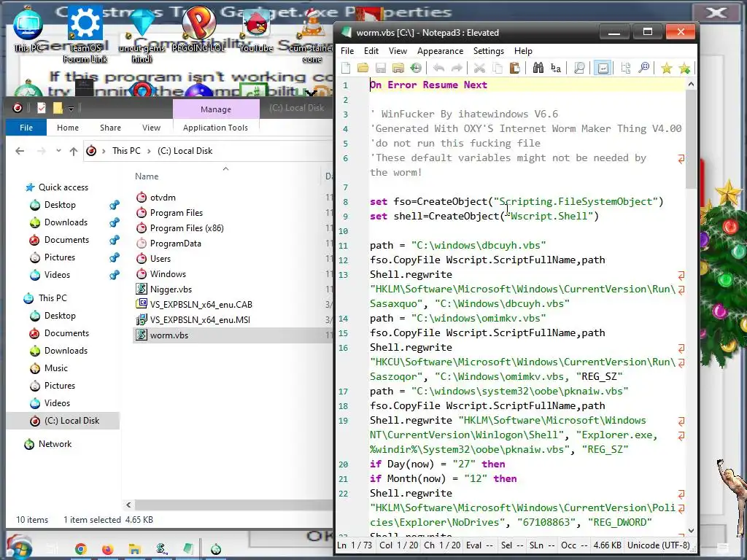Toggle pin beside Desktop in Quick access
Screen dimensions: 747x560
(115, 205)
